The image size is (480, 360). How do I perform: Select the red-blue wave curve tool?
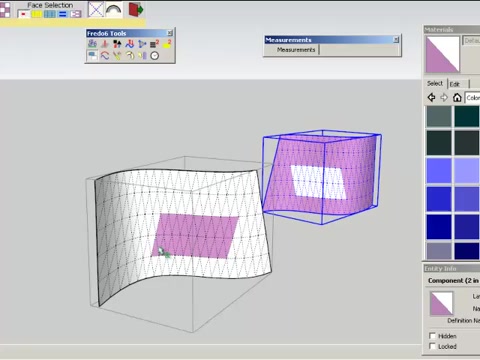coord(105,56)
